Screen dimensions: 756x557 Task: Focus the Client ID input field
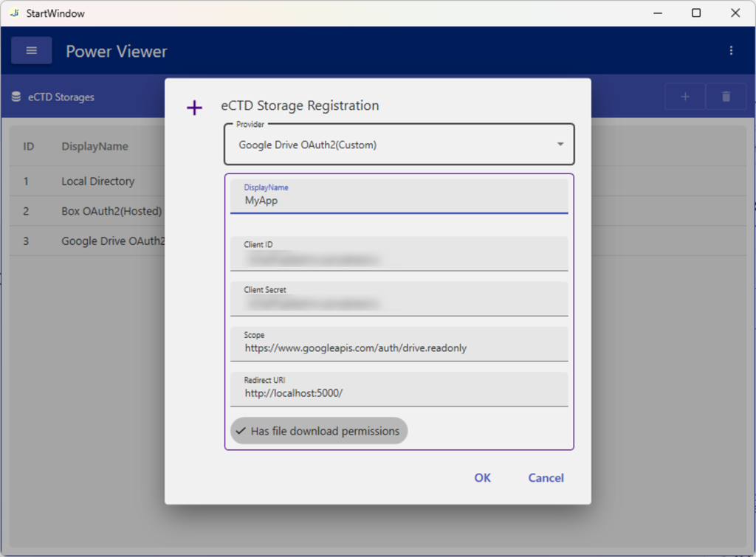[x=399, y=259]
